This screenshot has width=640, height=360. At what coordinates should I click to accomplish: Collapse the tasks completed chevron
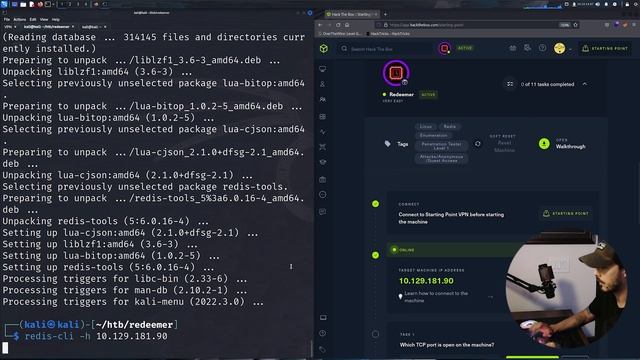(x=584, y=84)
